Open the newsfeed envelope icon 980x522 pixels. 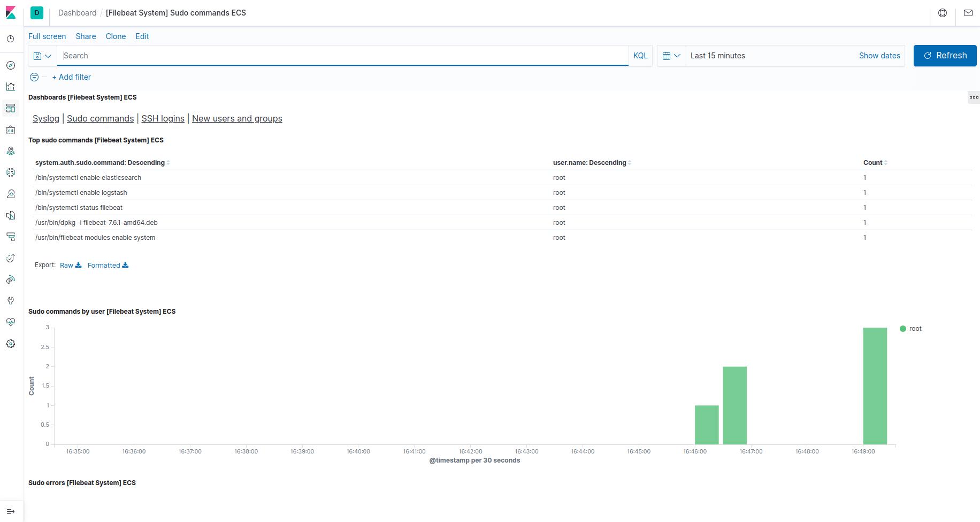968,12
